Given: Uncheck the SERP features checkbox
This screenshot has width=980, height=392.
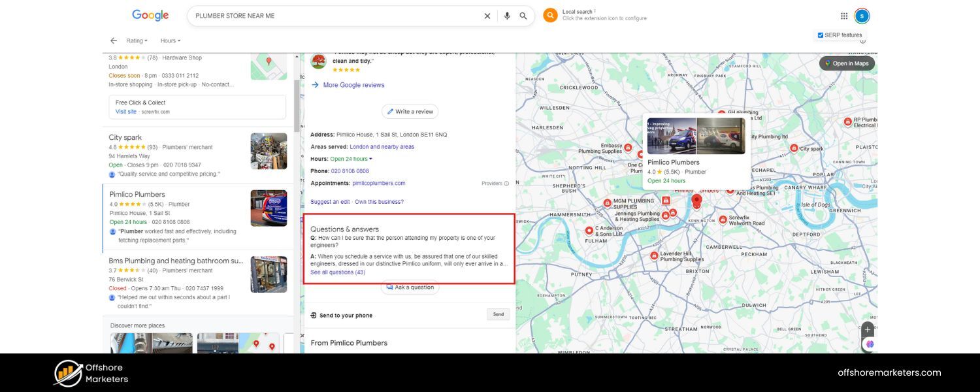Looking at the screenshot, I should 821,35.
